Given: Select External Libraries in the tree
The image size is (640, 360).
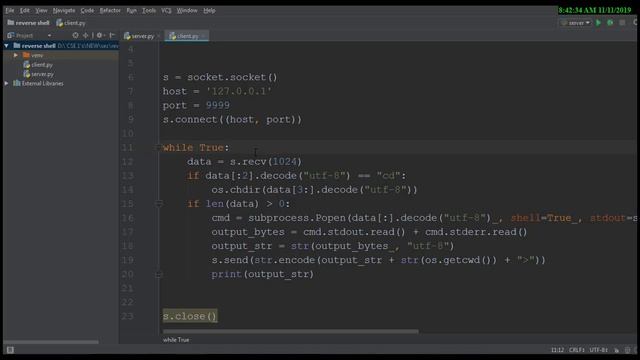Looking at the screenshot, I should click(38, 83).
